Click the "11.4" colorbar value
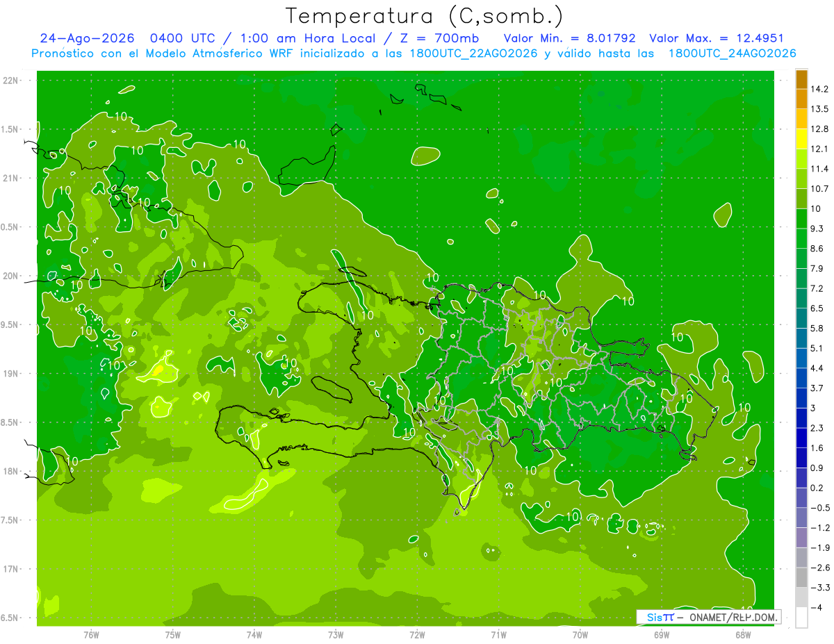The image size is (834, 644). click(x=820, y=169)
